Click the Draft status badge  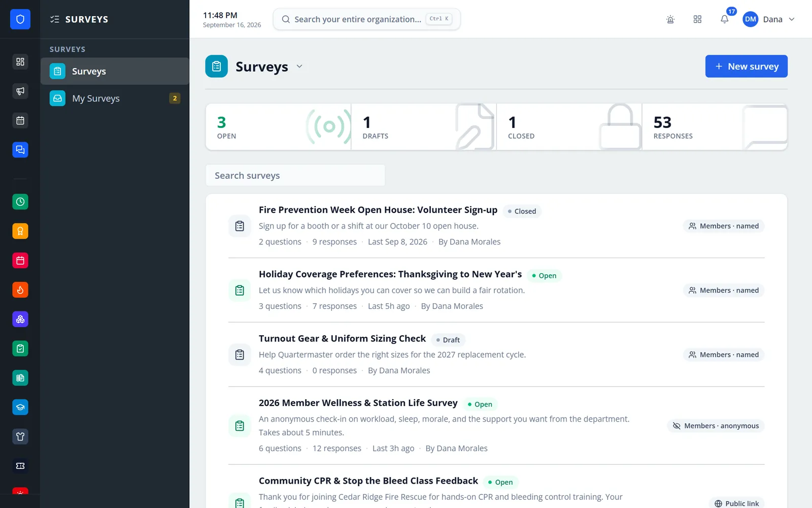(448, 340)
